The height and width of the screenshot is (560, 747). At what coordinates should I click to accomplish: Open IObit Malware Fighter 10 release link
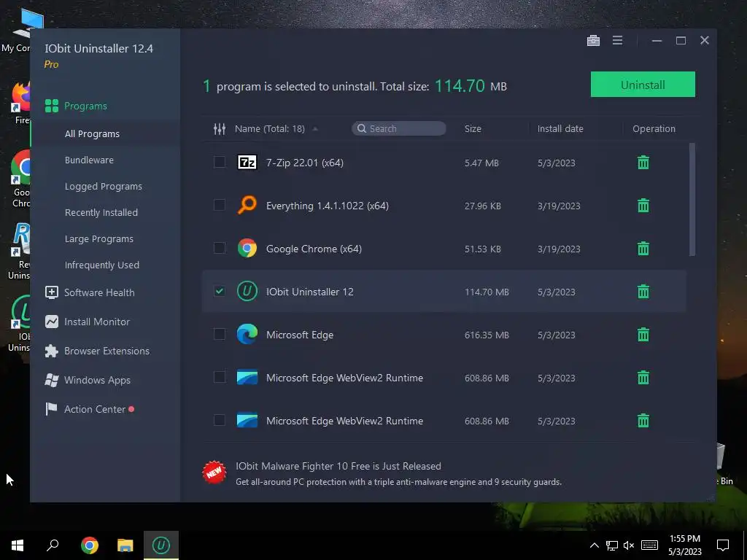coord(338,466)
